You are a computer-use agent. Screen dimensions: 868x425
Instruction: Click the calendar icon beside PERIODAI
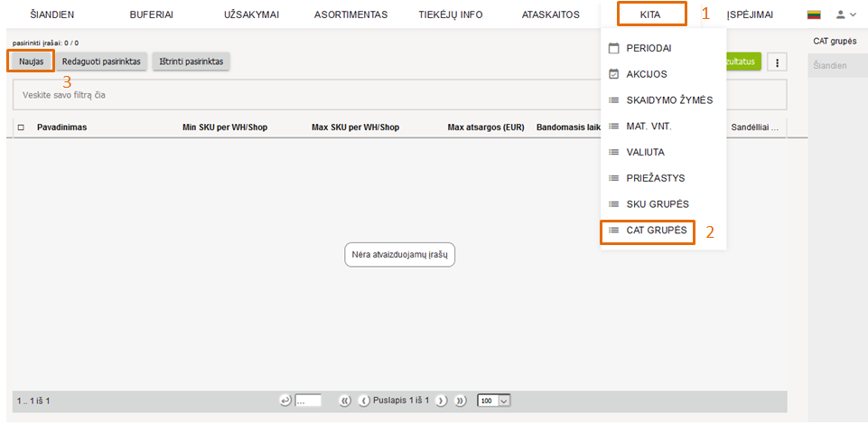614,48
